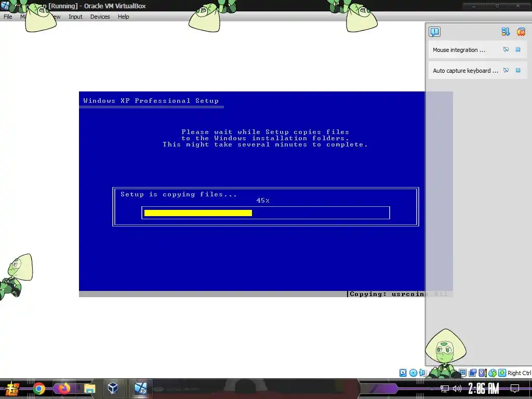Screen dimensions: 532x399
Task: Open File Explorer from the taskbar
Action: coord(89,389)
